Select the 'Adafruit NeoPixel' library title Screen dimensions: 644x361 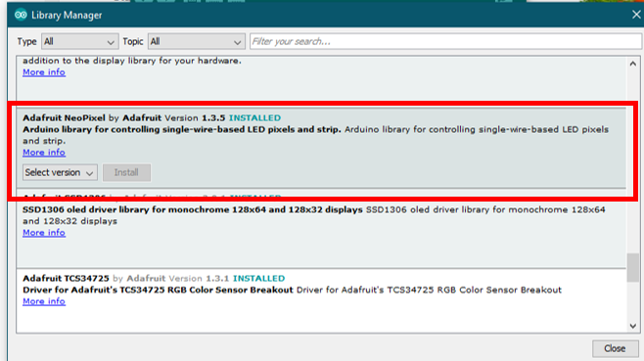point(64,117)
